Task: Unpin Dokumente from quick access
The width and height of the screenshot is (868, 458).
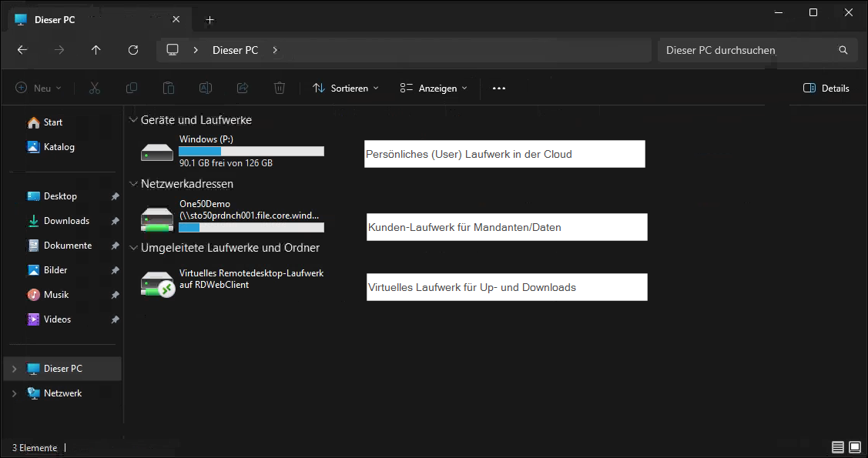Action: coord(116,246)
